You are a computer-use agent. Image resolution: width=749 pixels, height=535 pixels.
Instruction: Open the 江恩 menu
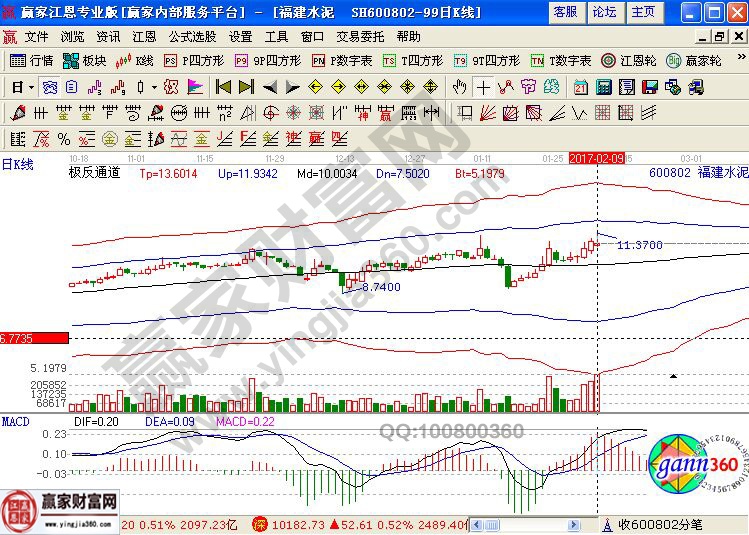(x=143, y=36)
